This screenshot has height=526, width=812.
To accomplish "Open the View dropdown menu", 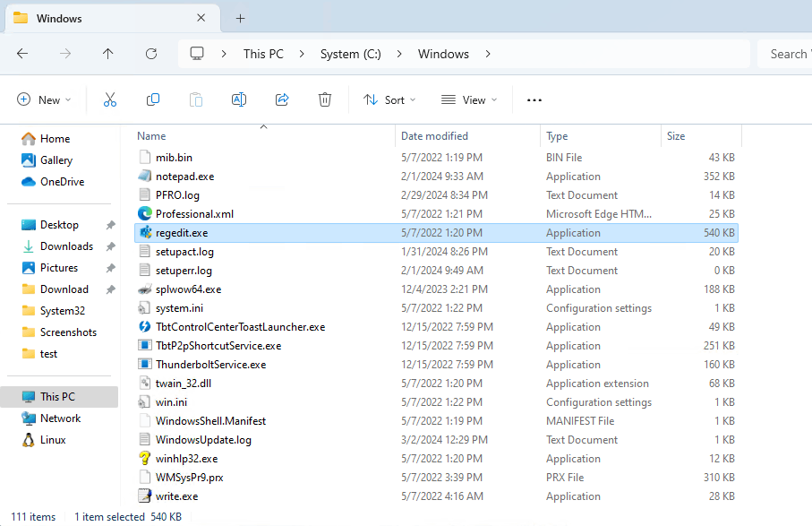I will click(468, 99).
